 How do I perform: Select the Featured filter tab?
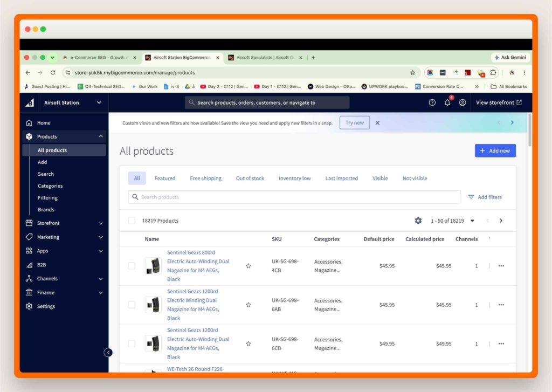(x=165, y=178)
